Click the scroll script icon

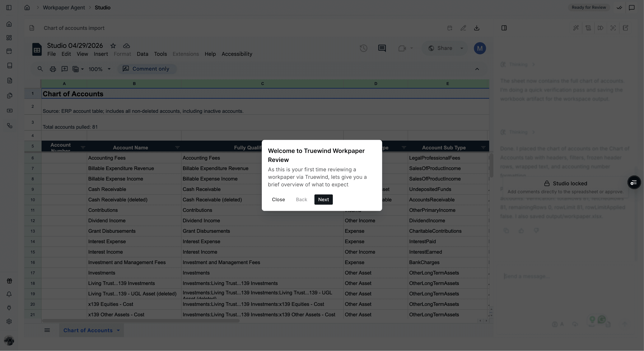588,28
